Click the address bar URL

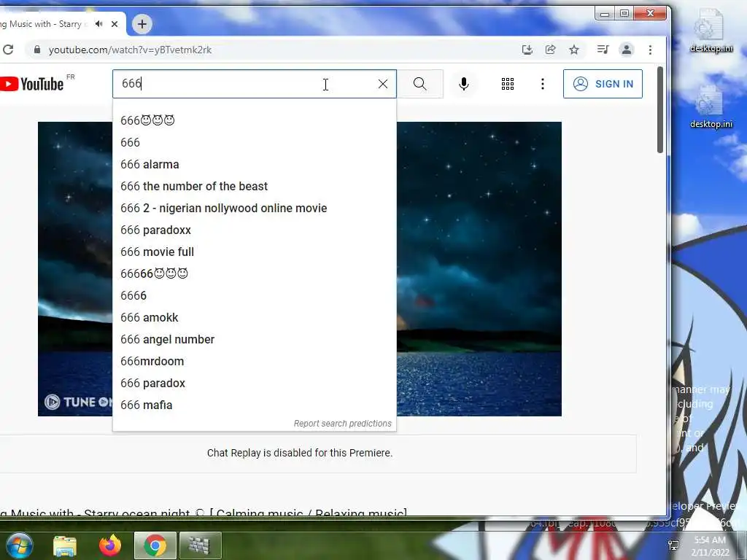tap(130, 50)
